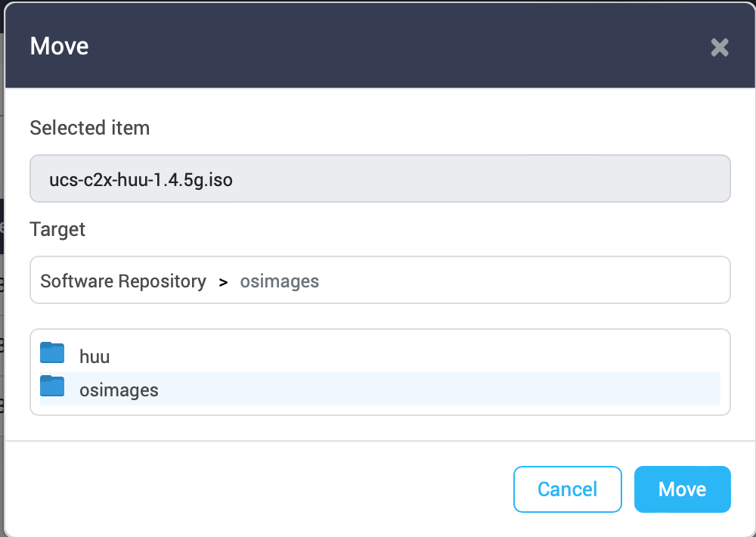Select the osimages folder label in list
756x537 pixels.
click(x=119, y=390)
